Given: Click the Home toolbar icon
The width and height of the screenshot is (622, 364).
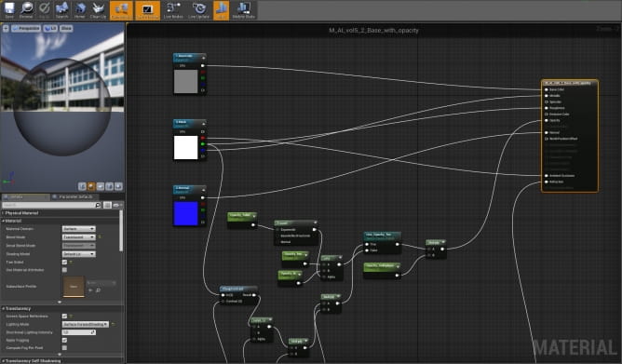Looking at the screenshot, I should tap(80, 10).
